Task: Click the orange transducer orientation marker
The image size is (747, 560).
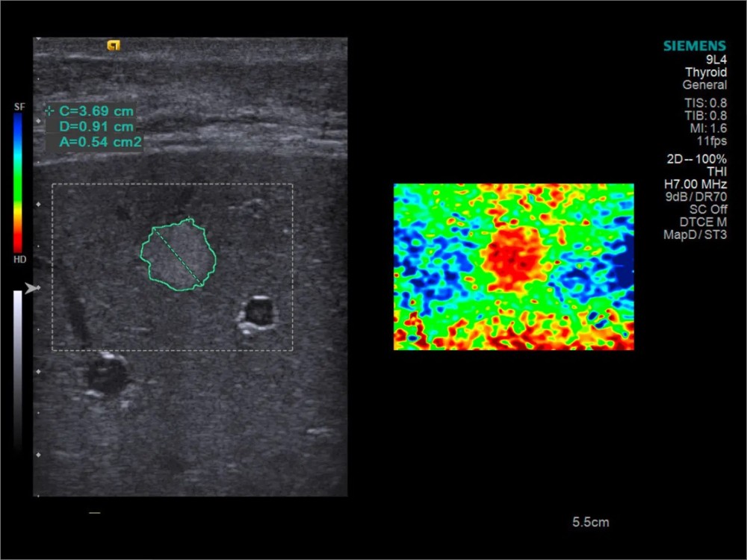Action: pyautogui.click(x=114, y=46)
